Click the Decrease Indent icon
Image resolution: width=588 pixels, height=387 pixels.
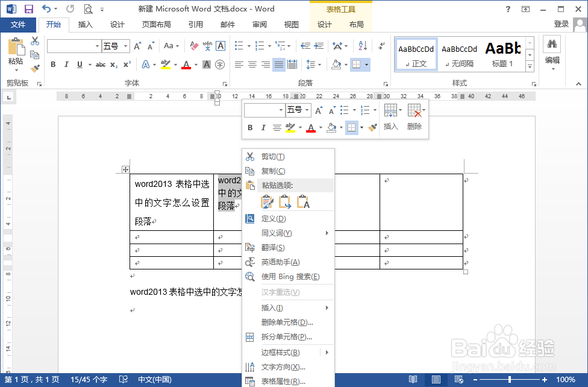click(305, 46)
